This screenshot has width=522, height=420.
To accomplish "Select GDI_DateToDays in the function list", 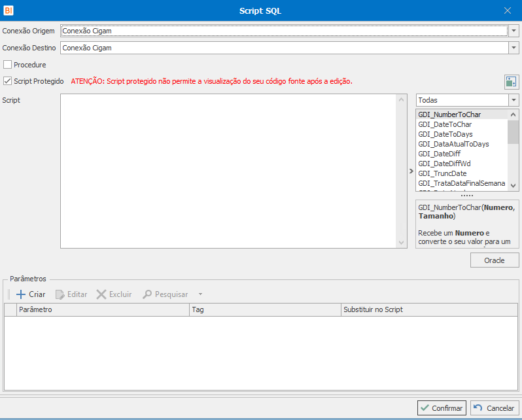I will (462, 134).
